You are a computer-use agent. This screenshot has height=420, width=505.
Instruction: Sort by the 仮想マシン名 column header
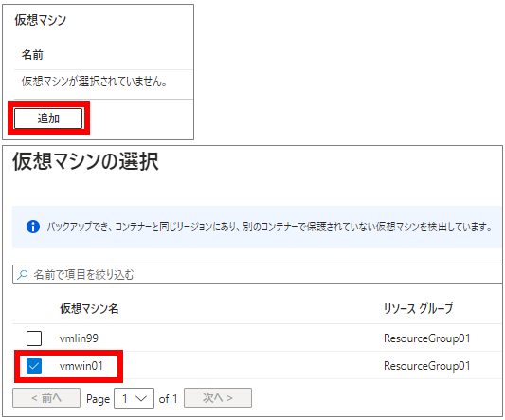(89, 309)
